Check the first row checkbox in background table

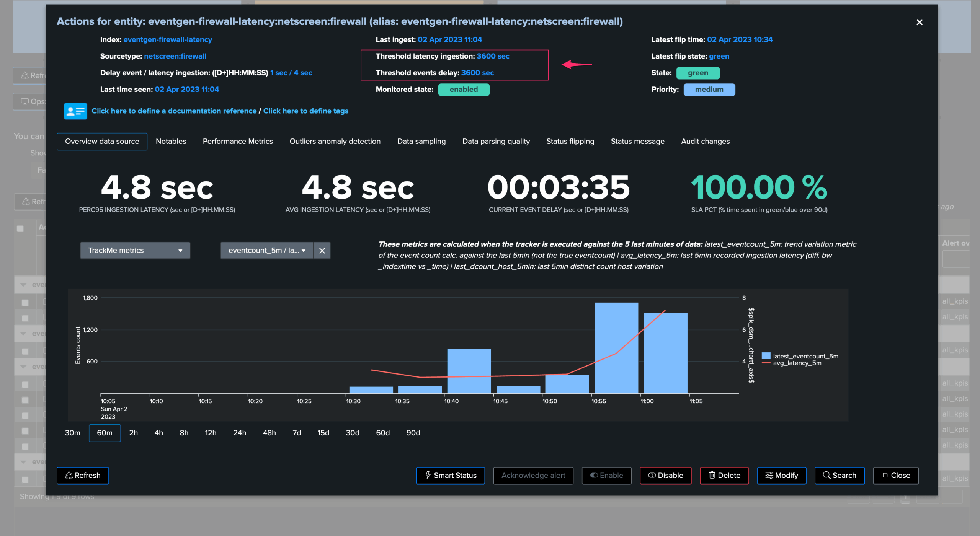(x=24, y=303)
